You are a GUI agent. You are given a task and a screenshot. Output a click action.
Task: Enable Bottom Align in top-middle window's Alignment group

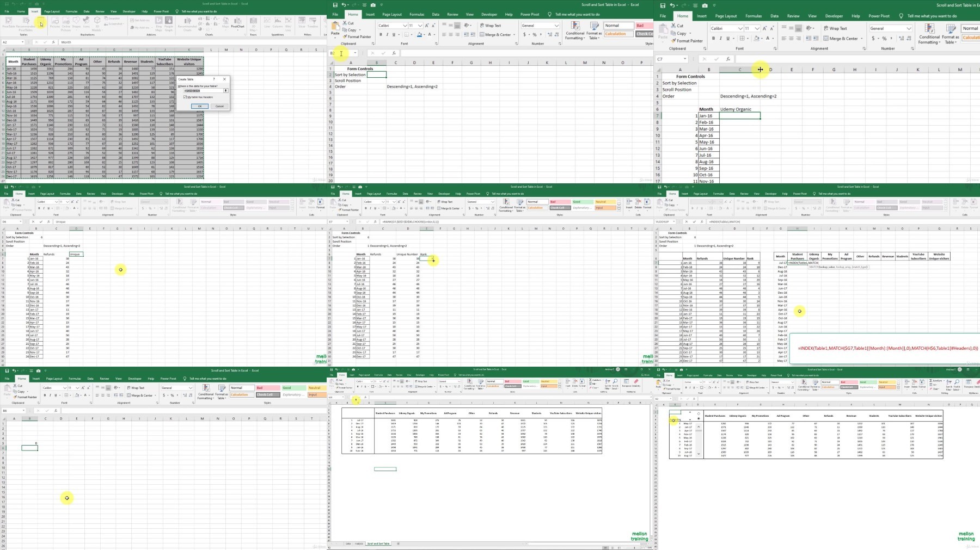point(458,26)
